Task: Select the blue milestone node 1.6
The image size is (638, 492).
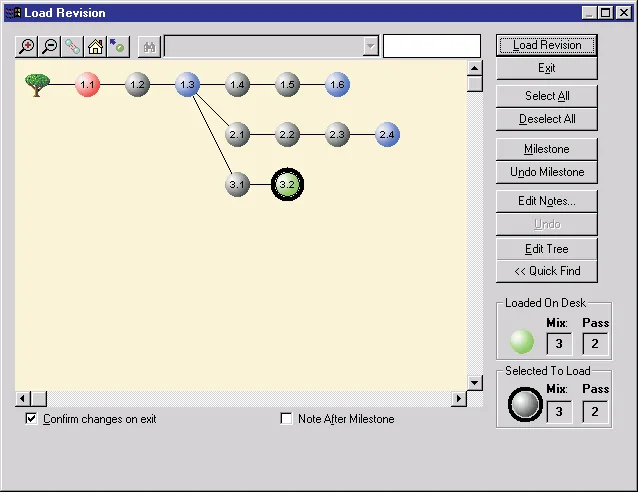Action: (x=337, y=85)
